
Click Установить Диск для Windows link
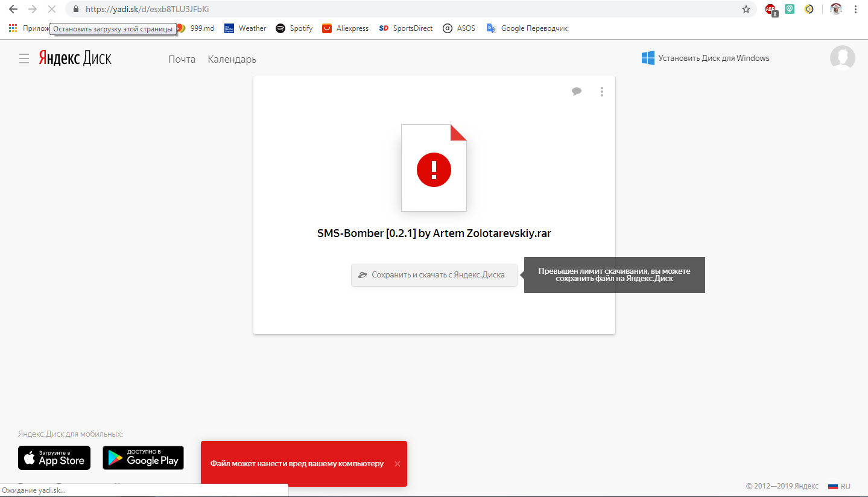point(714,59)
